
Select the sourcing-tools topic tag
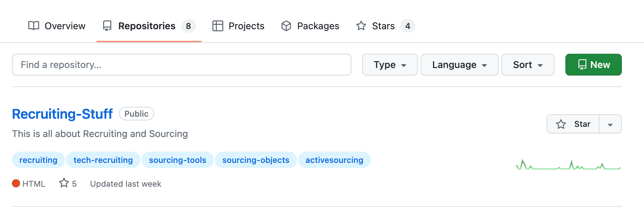pos(178,160)
